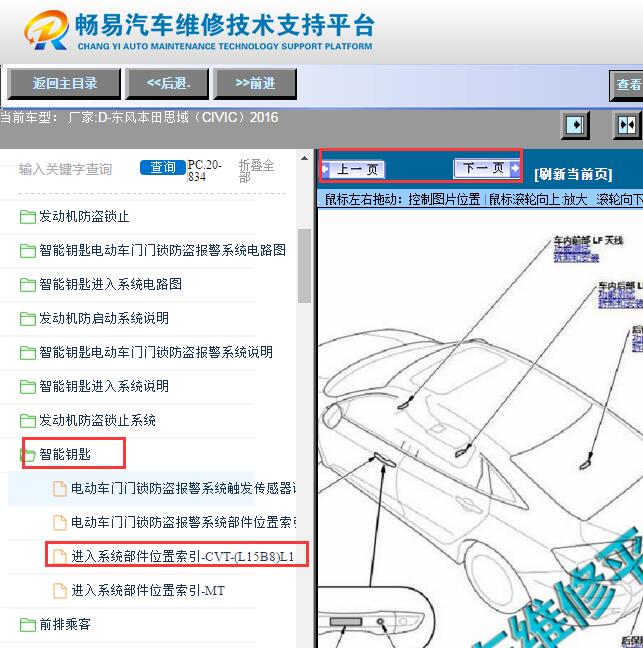
Task: Open the 查看 button at top right
Action: click(x=626, y=85)
